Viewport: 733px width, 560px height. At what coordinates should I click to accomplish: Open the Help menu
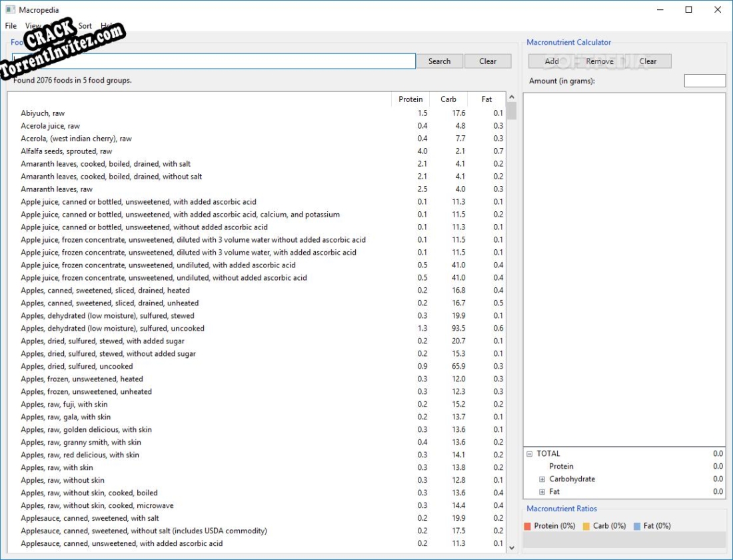109,25
